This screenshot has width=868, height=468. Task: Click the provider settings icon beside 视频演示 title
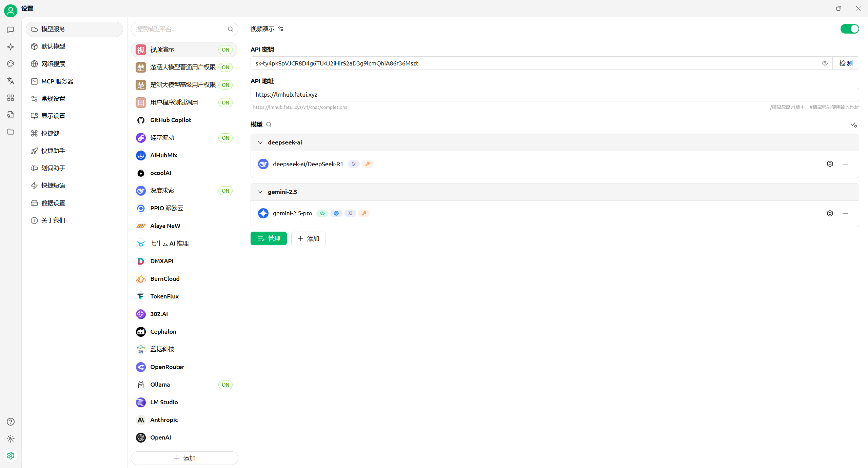[x=281, y=29]
